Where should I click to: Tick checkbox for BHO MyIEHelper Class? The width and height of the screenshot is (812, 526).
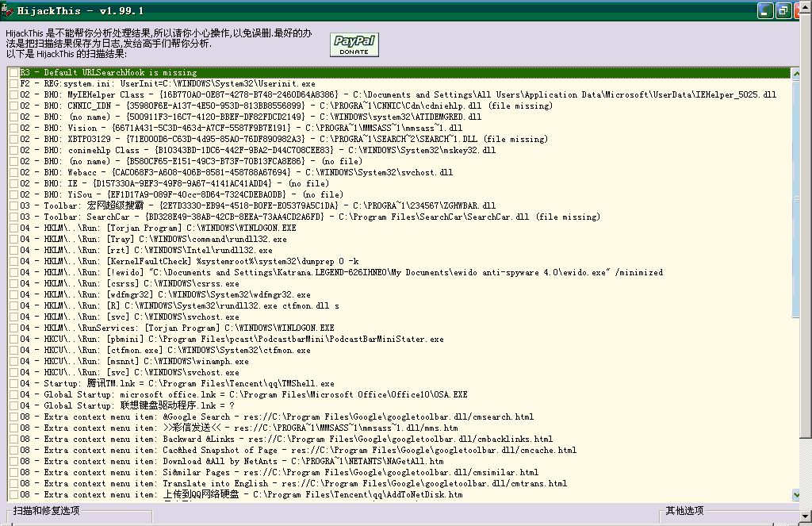pyautogui.click(x=14, y=95)
